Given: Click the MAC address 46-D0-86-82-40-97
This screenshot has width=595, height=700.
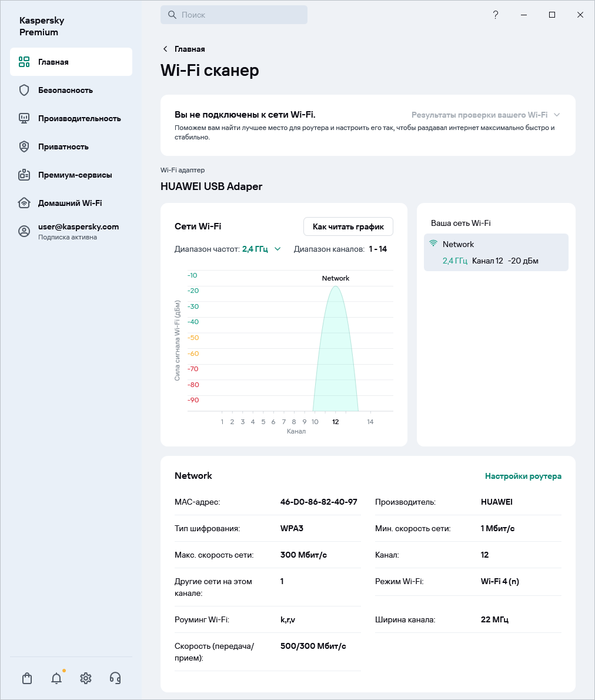Looking at the screenshot, I should pyautogui.click(x=319, y=502).
